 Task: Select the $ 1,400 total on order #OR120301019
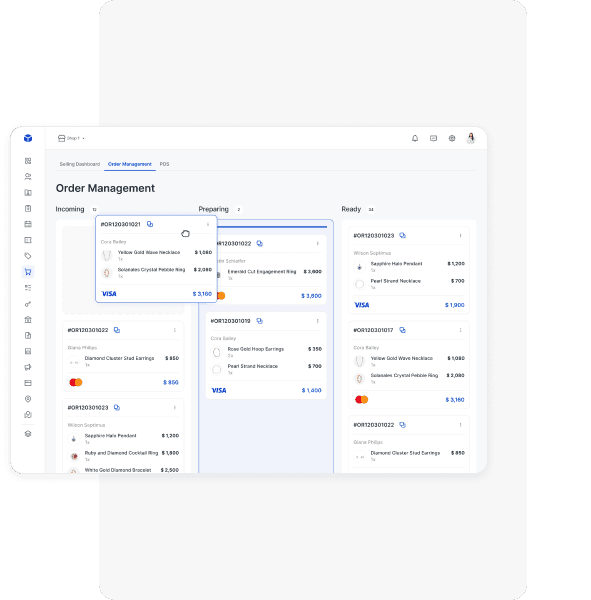pos(312,390)
